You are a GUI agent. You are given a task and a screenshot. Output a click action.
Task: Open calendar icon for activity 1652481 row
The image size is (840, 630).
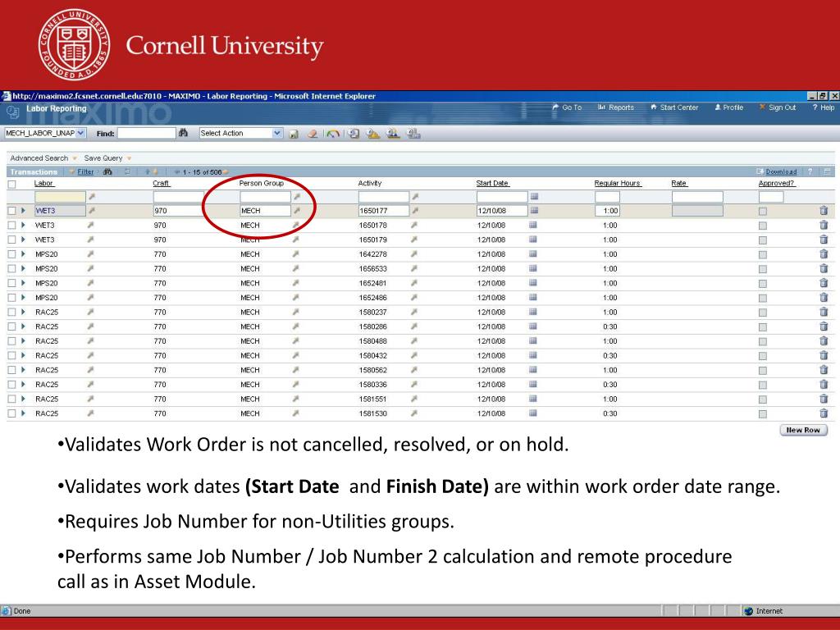(533, 283)
